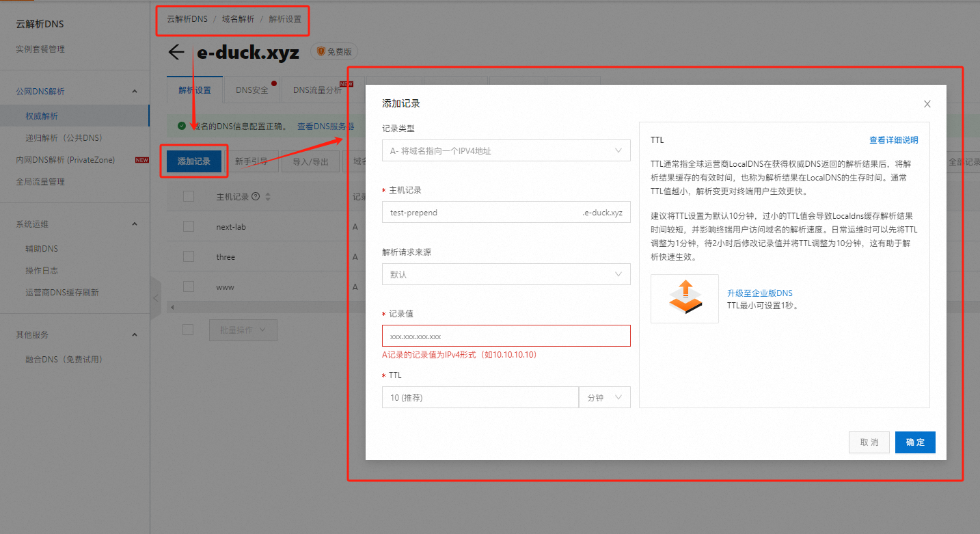The width and height of the screenshot is (980, 534).
Task: Click the help icon next to 主机记录 header
Action: pos(256,197)
